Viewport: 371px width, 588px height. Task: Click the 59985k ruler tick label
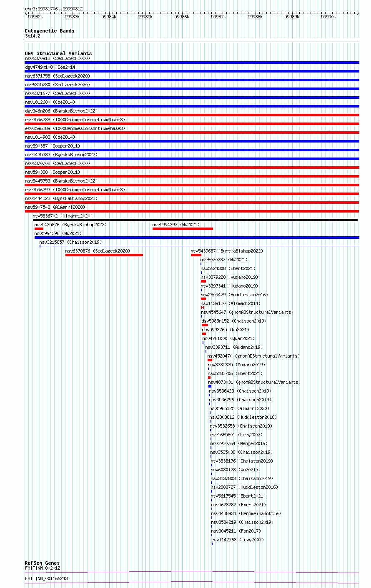(145, 17)
